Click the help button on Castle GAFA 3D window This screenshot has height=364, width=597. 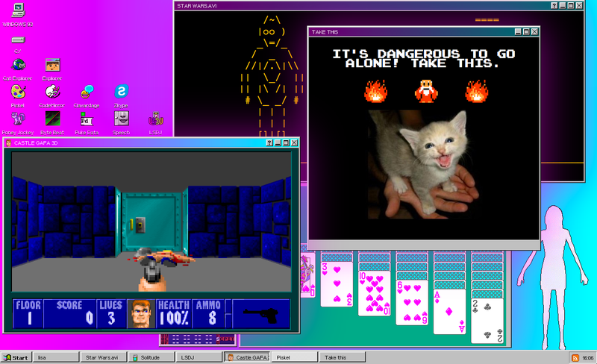click(x=269, y=142)
